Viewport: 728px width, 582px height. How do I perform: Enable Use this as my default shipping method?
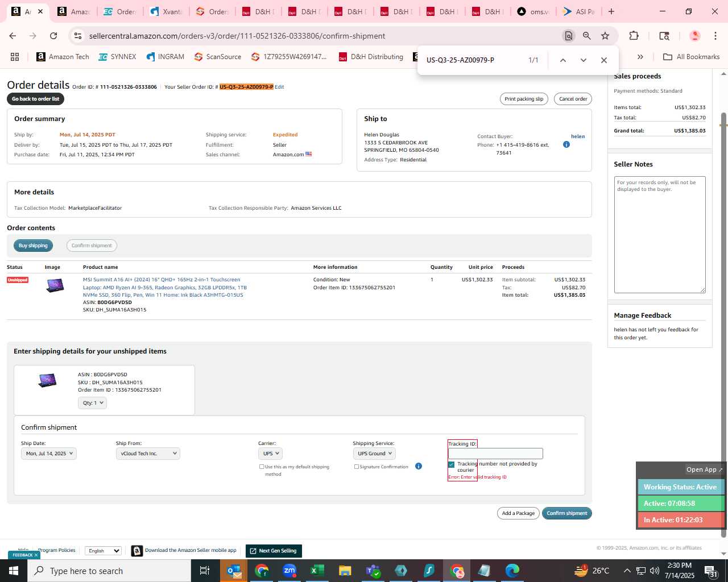[262, 467]
